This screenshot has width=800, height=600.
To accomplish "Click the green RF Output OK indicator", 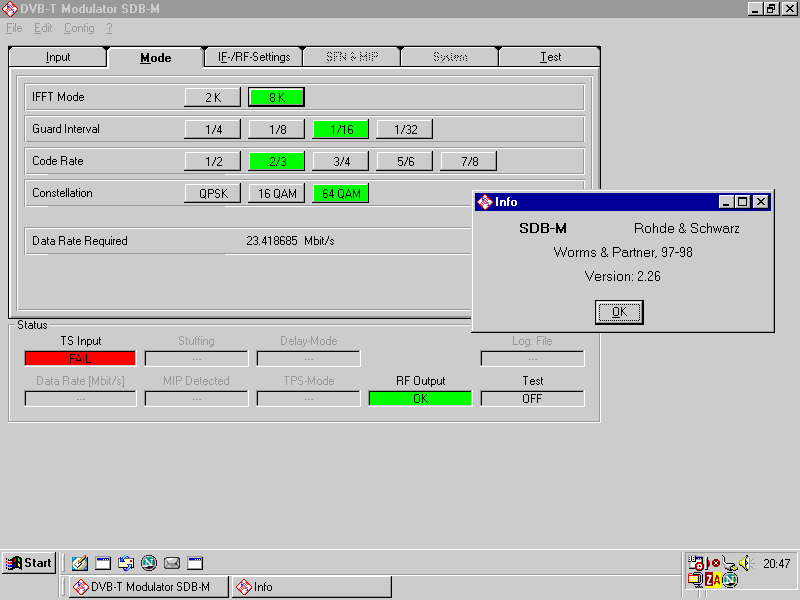I will [x=420, y=399].
